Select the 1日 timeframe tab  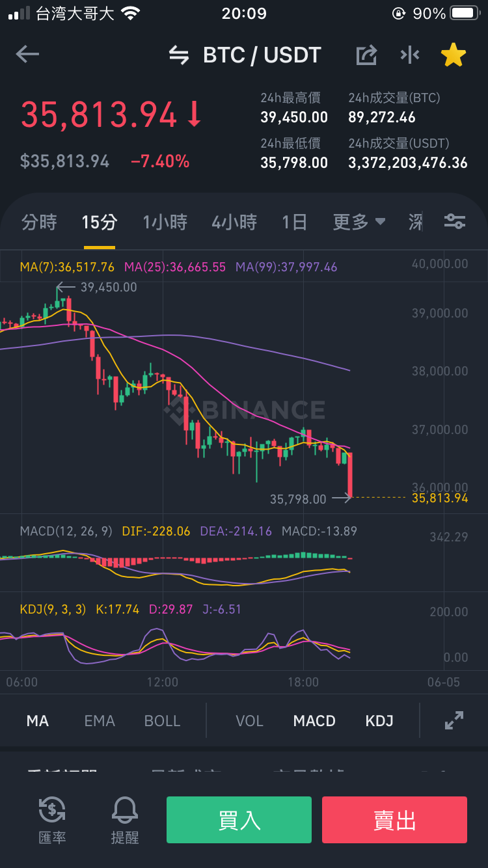294,222
